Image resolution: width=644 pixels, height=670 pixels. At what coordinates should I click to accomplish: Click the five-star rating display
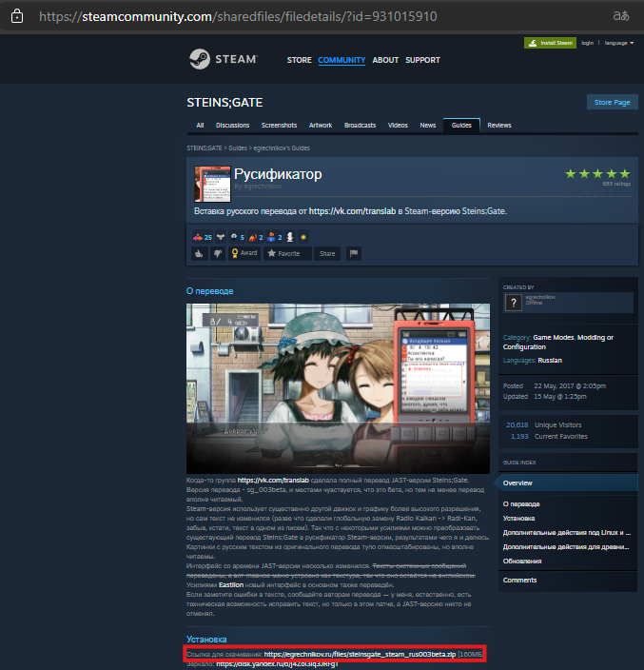click(x=597, y=174)
